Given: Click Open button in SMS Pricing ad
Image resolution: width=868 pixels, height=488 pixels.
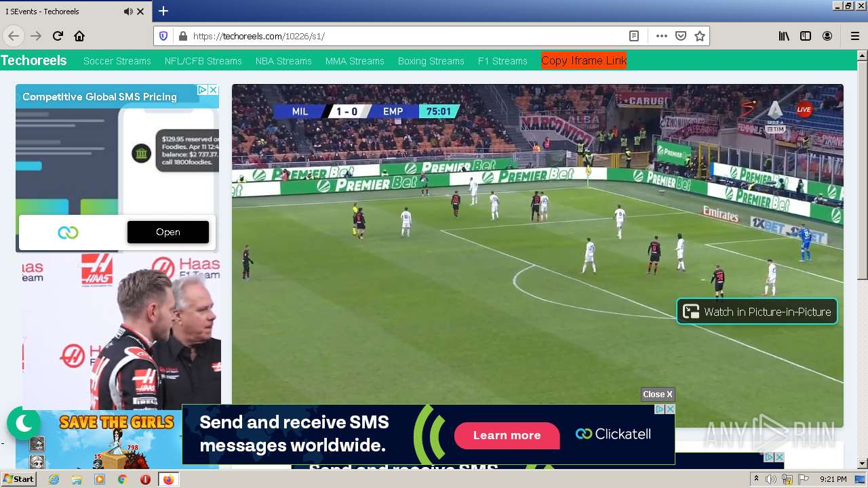Looking at the screenshot, I should (x=168, y=232).
